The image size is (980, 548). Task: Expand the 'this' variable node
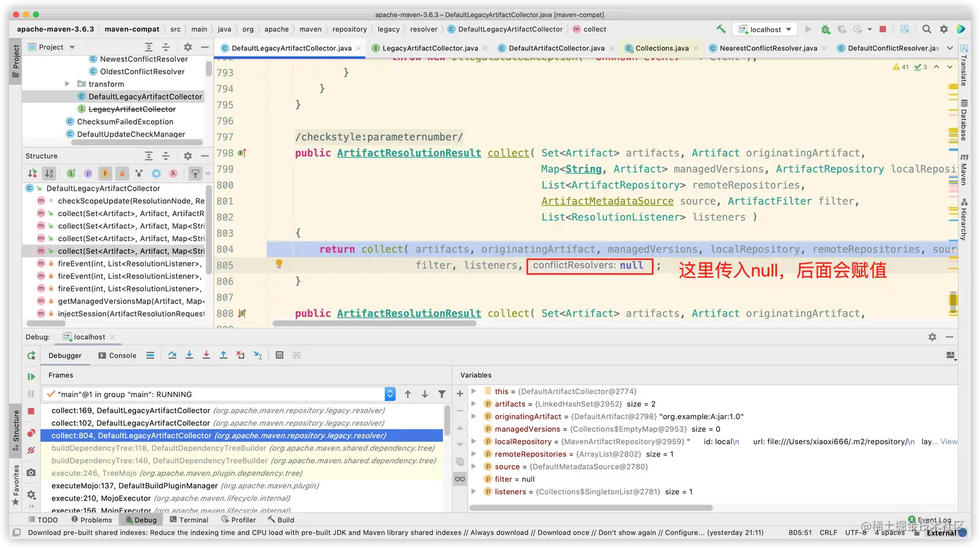(474, 391)
